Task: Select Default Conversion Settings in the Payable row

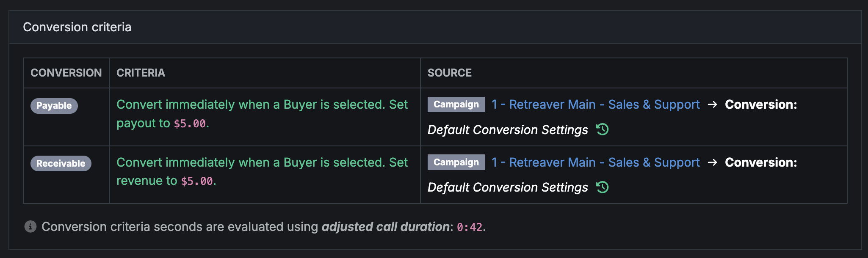Action: [x=508, y=130]
